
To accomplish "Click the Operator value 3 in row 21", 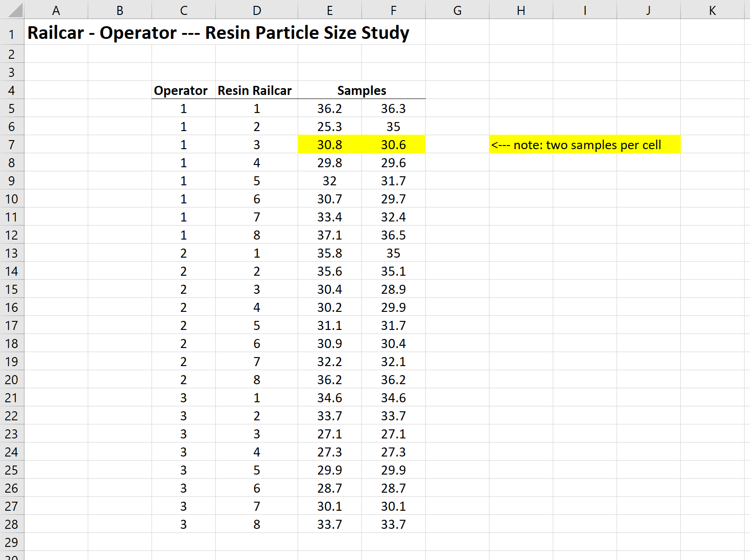I will [x=184, y=398].
